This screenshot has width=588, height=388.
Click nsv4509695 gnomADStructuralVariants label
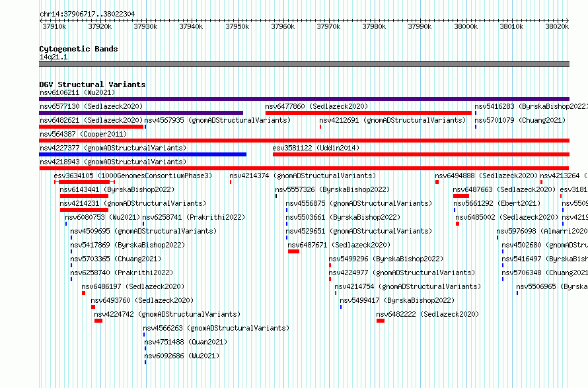143,231
